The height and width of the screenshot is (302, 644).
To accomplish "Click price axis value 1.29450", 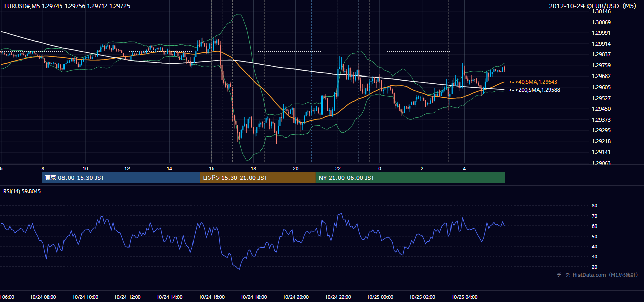I will click(x=602, y=109).
